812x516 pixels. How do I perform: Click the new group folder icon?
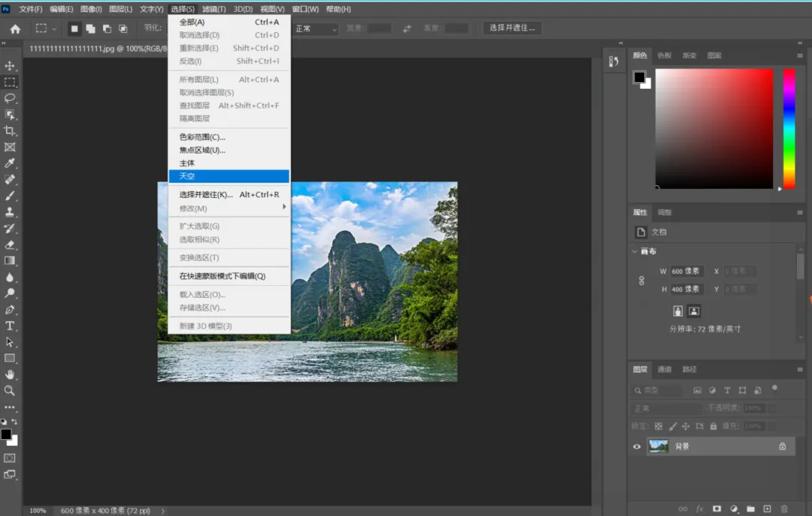point(750,508)
